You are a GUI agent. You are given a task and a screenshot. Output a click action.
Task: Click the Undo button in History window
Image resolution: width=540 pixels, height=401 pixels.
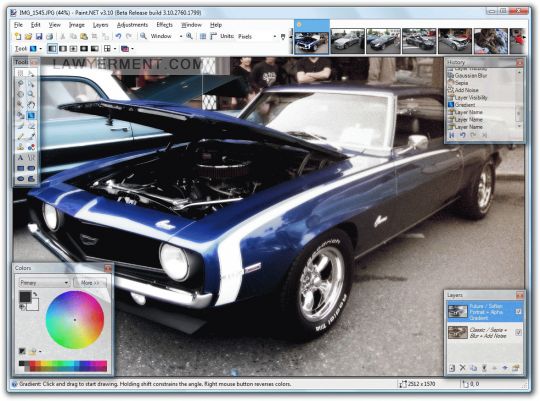463,135
